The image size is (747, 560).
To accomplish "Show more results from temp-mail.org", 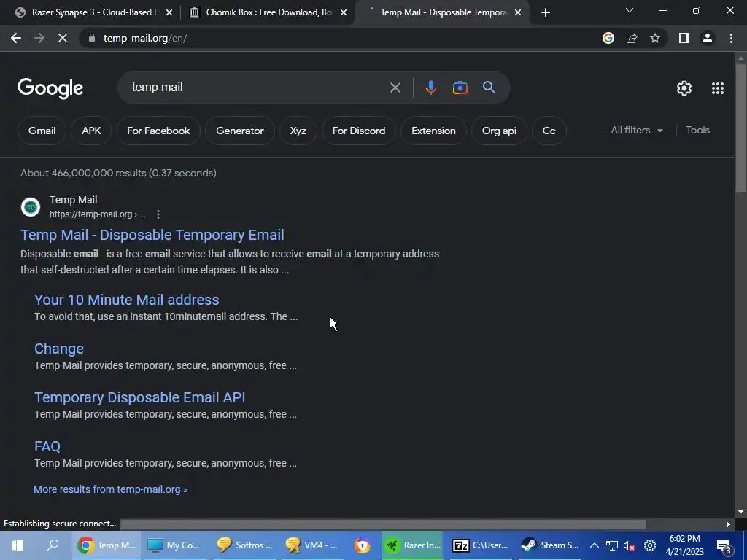I will (111, 489).
